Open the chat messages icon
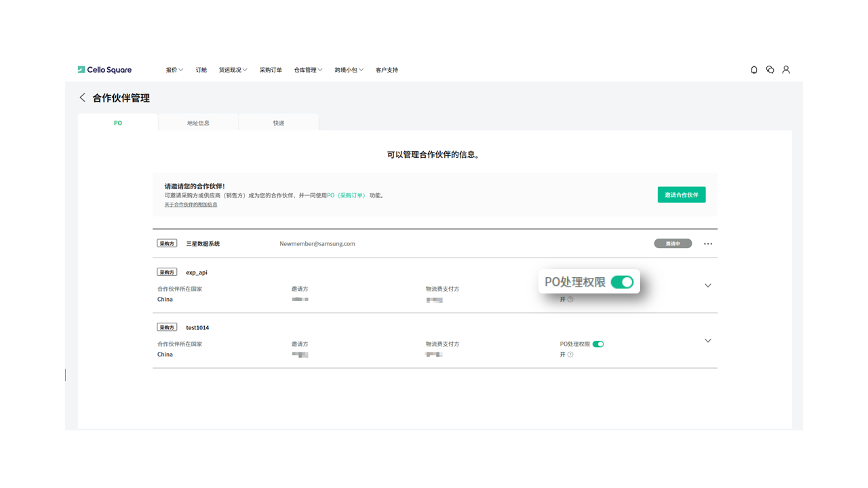 (770, 70)
